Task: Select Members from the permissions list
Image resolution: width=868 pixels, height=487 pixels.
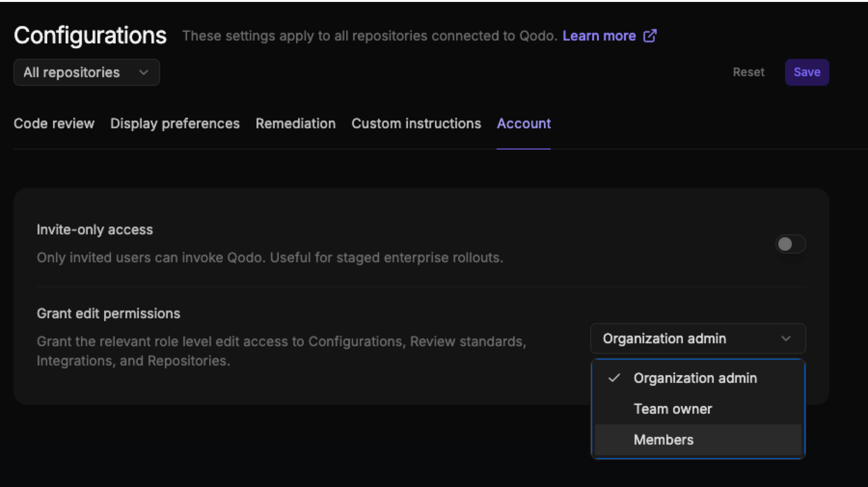Action: (698, 440)
